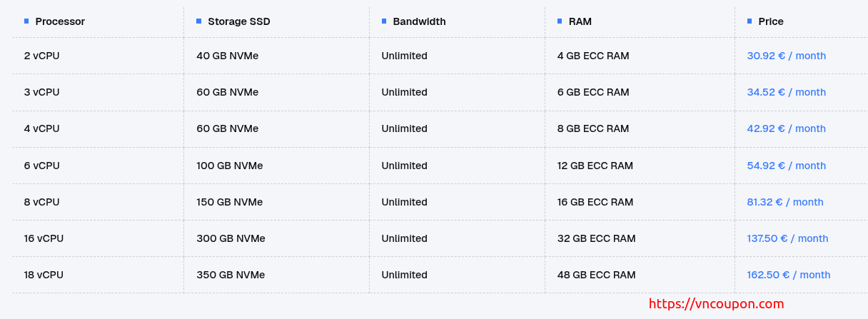Viewport: 868px width, 319px height.
Task: Open the 81.32 € / month price link
Action: click(x=785, y=202)
